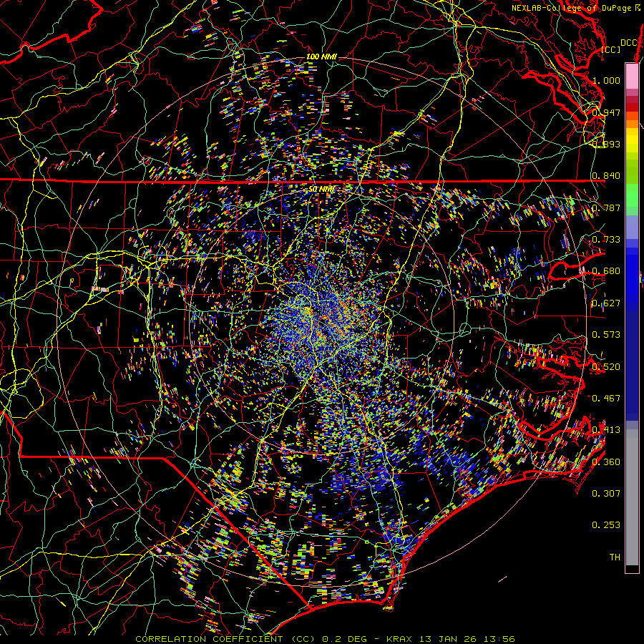The height and width of the screenshot is (644, 644).
Task: Select the 0.787 color scale label
Action: pyautogui.click(x=606, y=208)
